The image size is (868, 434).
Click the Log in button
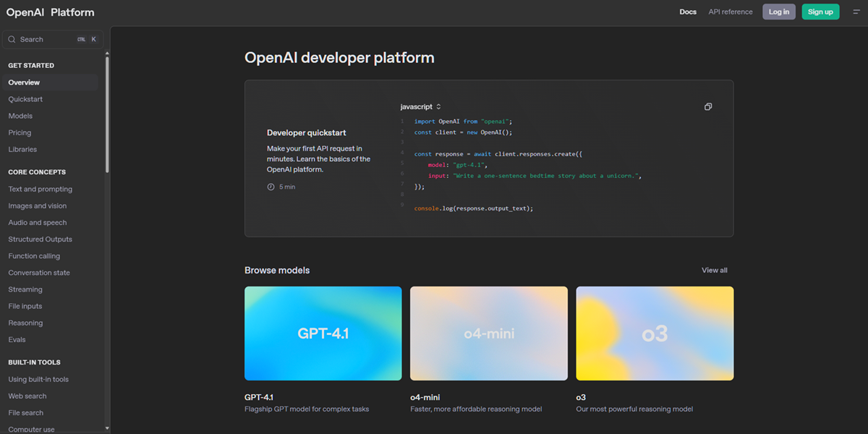pos(779,12)
